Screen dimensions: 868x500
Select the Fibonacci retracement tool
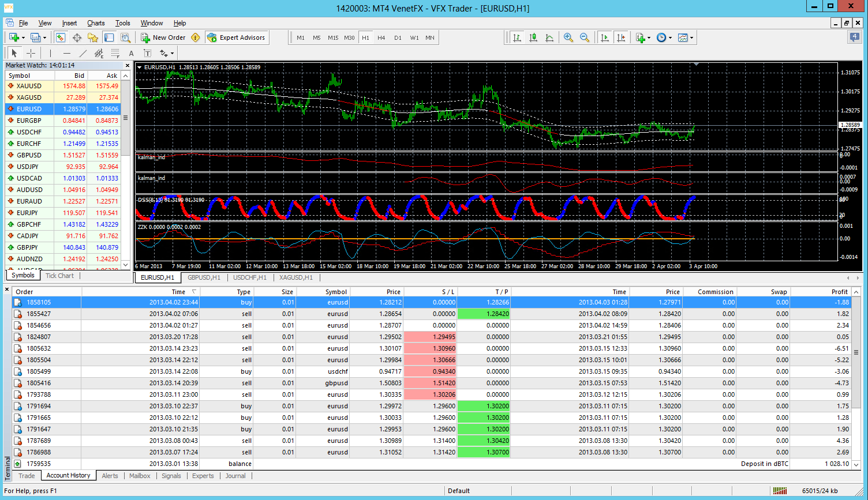[115, 53]
